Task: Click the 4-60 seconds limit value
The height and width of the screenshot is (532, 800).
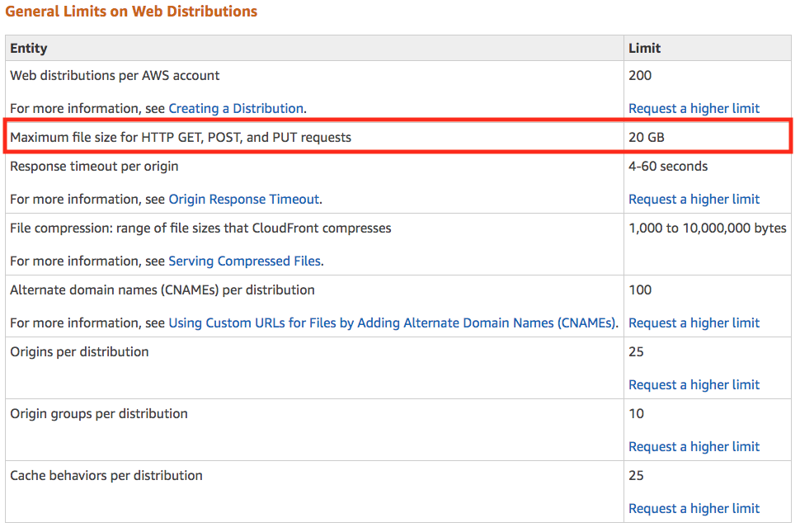Action: (x=668, y=166)
